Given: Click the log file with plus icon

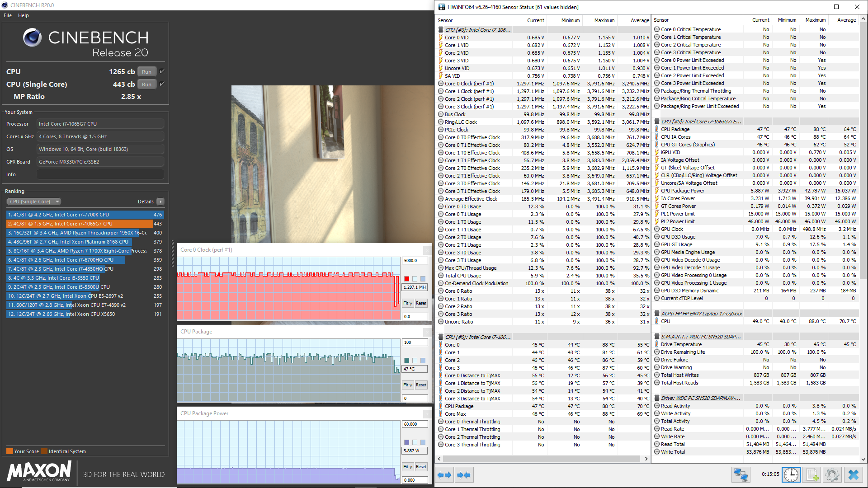Looking at the screenshot, I should (812, 475).
